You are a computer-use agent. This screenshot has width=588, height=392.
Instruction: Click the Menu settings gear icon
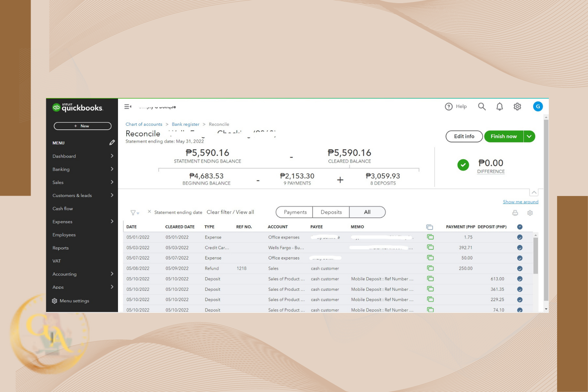coord(54,301)
